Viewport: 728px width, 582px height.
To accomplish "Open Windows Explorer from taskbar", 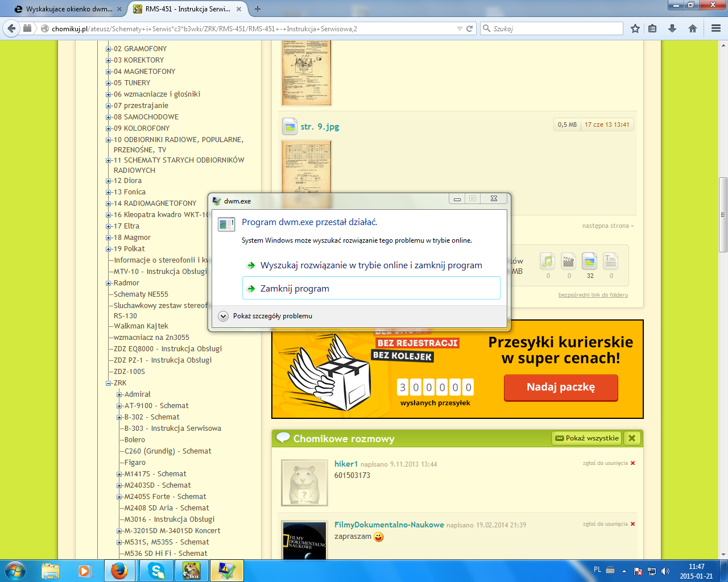I will pyautogui.click(x=51, y=571).
